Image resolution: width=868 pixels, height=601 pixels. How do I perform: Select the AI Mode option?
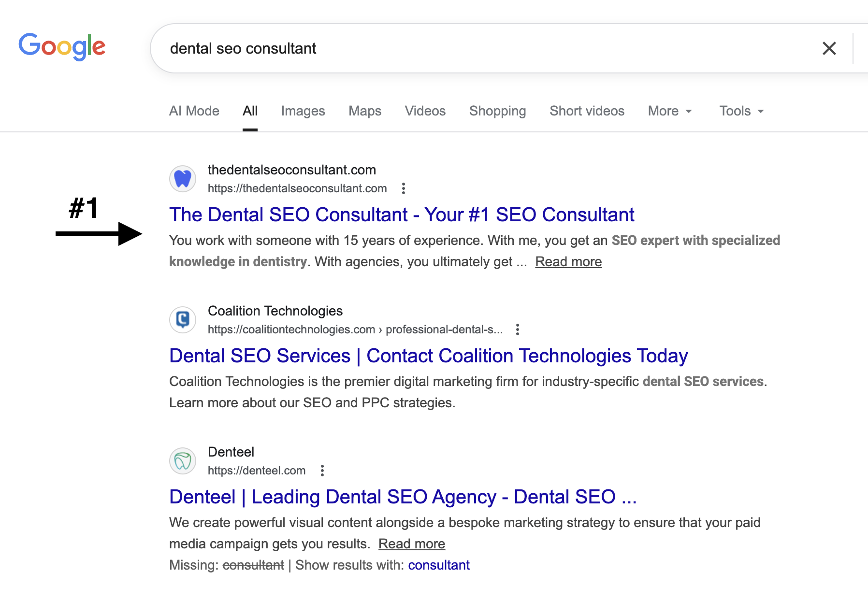[193, 111]
